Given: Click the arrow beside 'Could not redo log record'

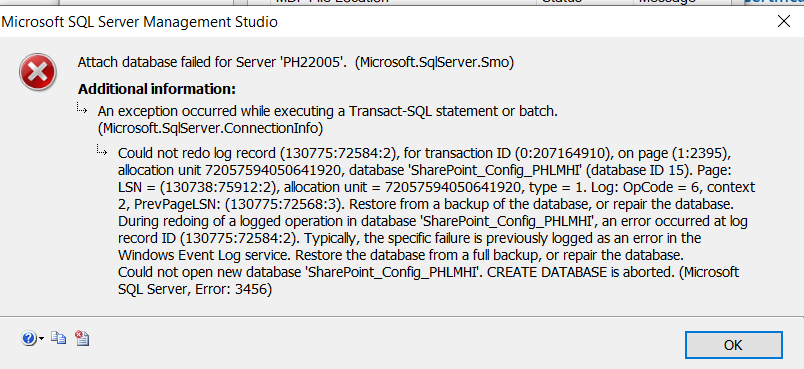Looking at the screenshot, I should point(102,151).
